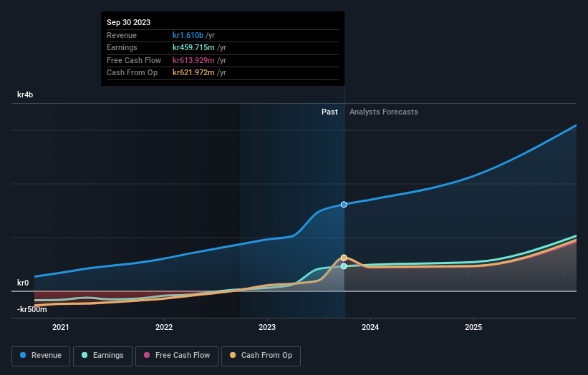The height and width of the screenshot is (375, 588).
Task: Select the 2023 x-axis label
Action: tap(267, 328)
